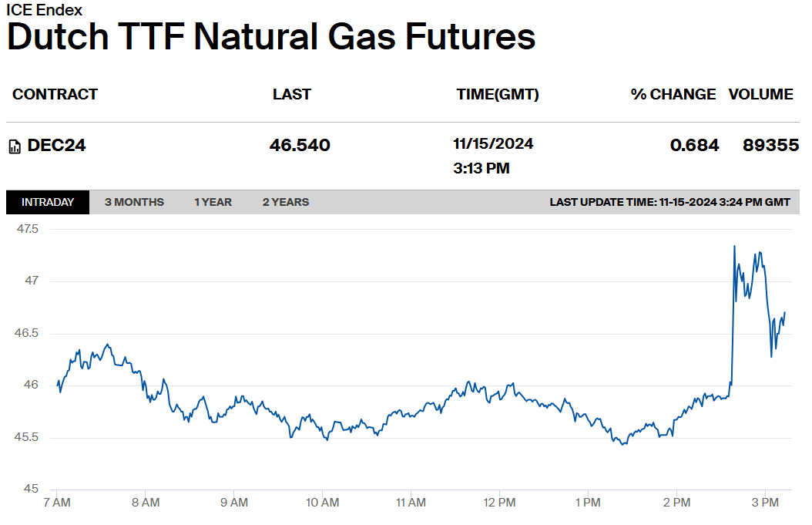The image size is (812, 525).
Task: Click the ICE Endex label
Action: pos(44,10)
